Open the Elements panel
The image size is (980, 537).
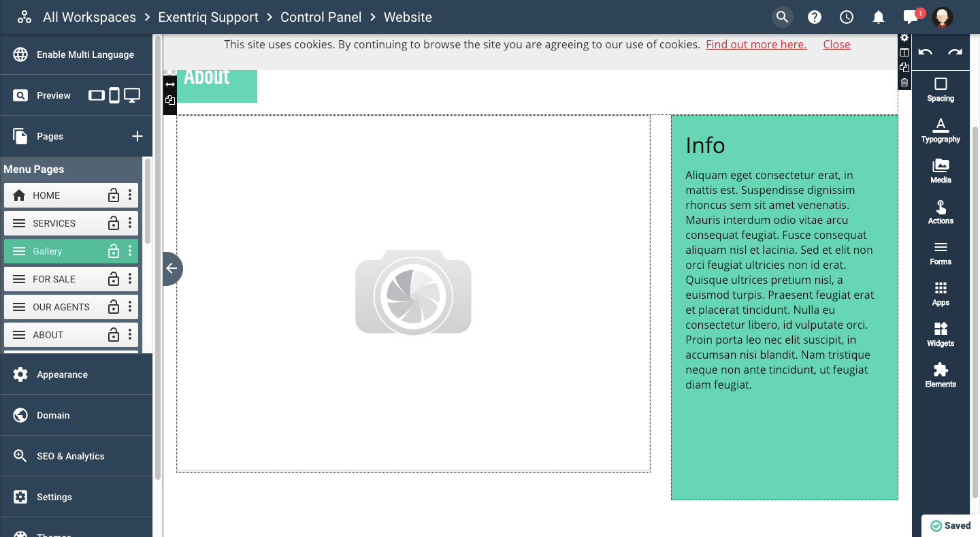click(941, 375)
